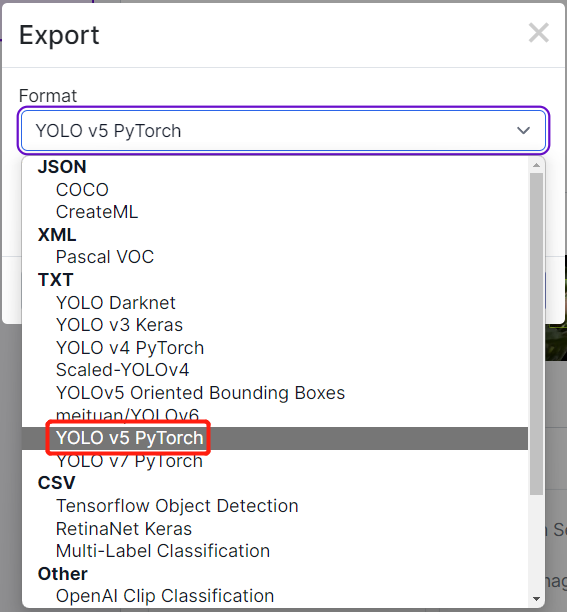Pick the meituan/YOLOv6 option
567x612 pixels.
pos(275,415)
